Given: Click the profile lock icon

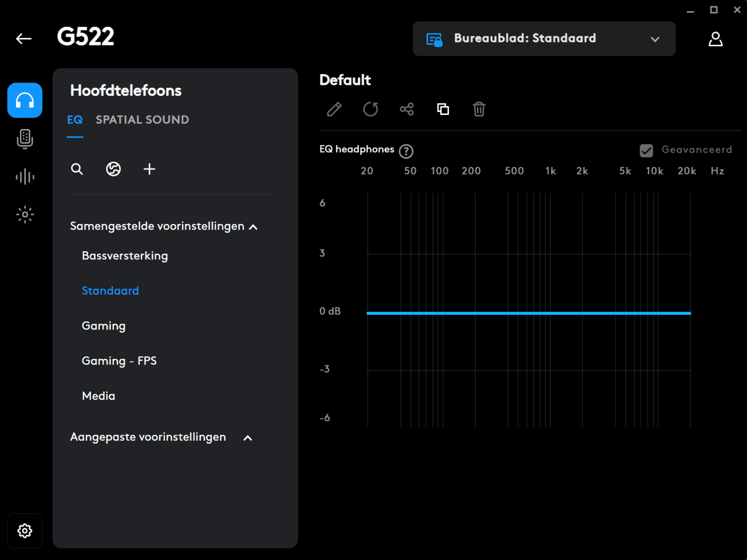Looking at the screenshot, I should coord(434,39).
